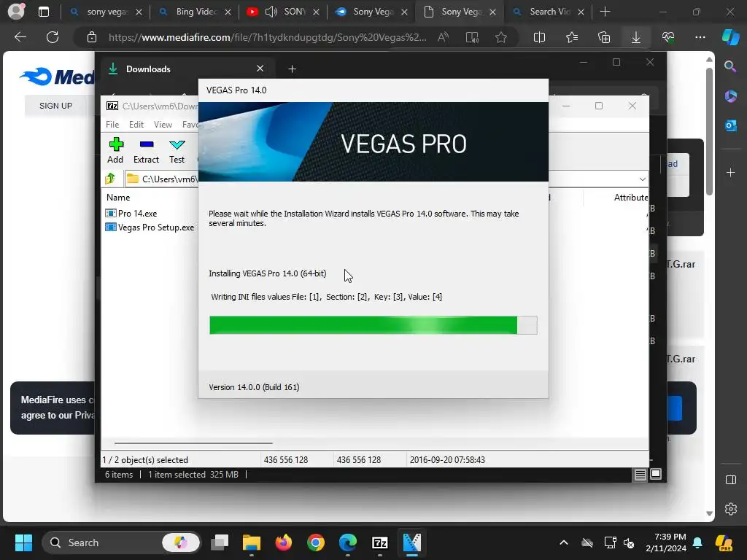Open VEGAS installer taskbar icon
The height and width of the screenshot is (560, 747).
point(412,542)
